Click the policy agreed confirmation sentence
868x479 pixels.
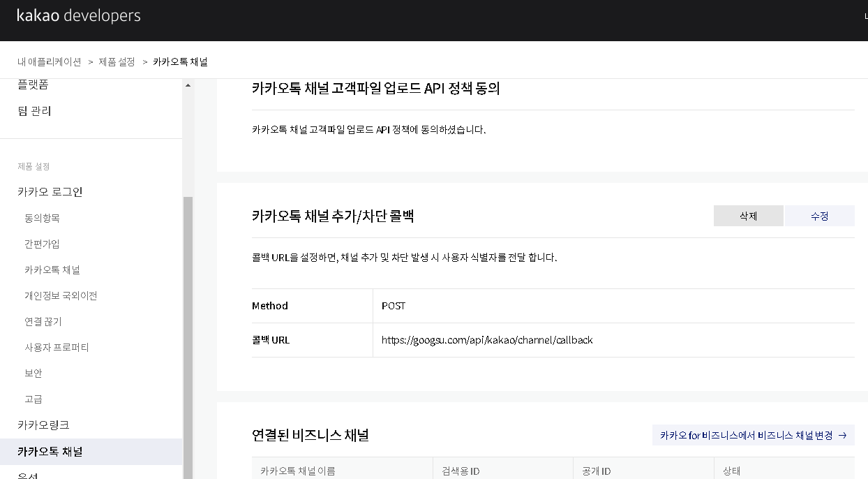pos(368,130)
